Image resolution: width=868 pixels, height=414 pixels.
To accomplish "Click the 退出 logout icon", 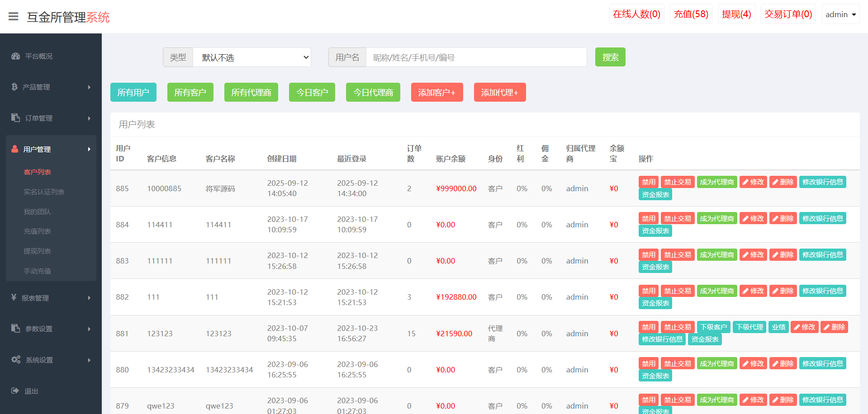I will click(15, 390).
